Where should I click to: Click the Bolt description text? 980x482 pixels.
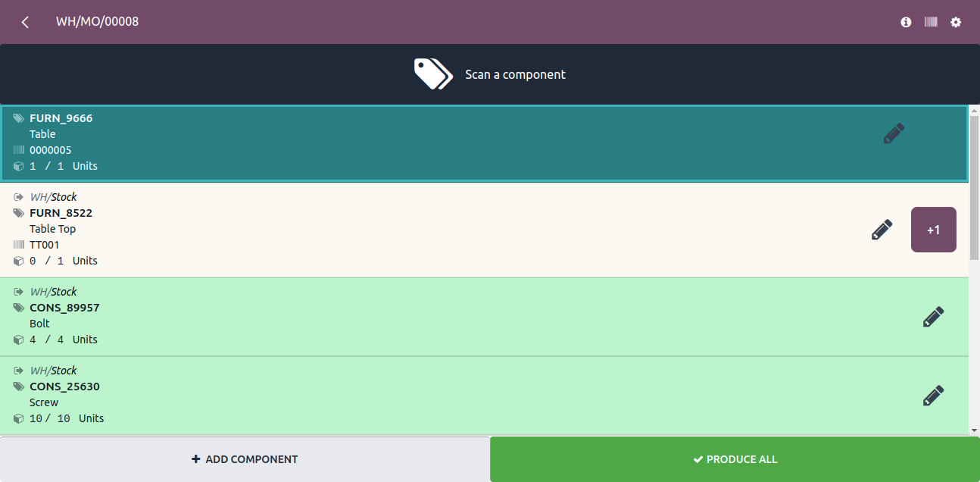(x=39, y=324)
